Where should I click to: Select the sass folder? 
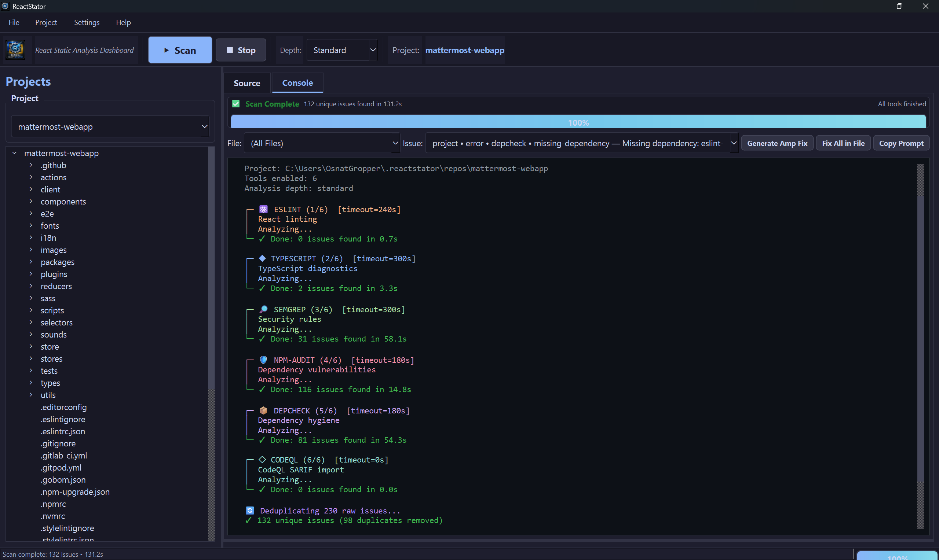pos(48,298)
